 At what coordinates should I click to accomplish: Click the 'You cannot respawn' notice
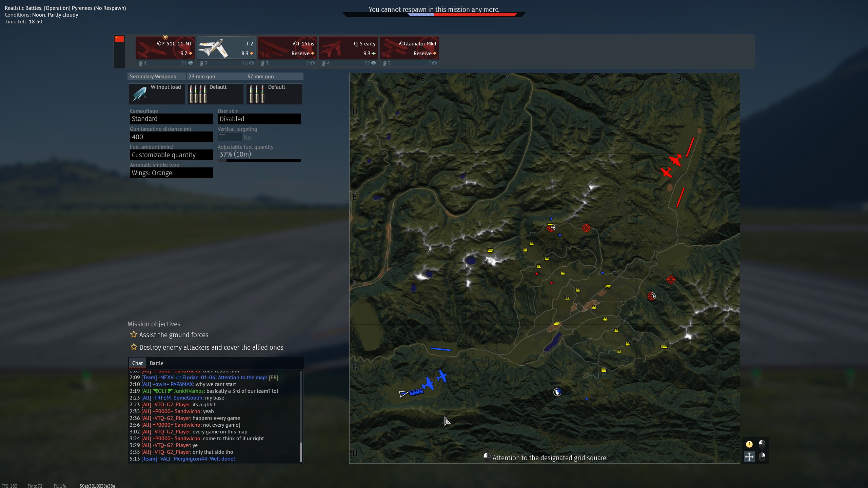(434, 9)
